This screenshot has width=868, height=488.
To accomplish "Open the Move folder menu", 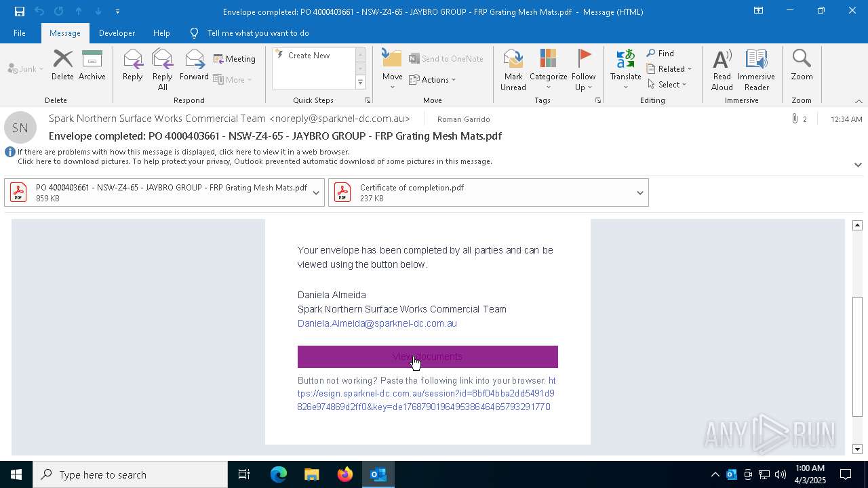I will tap(392, 69).
